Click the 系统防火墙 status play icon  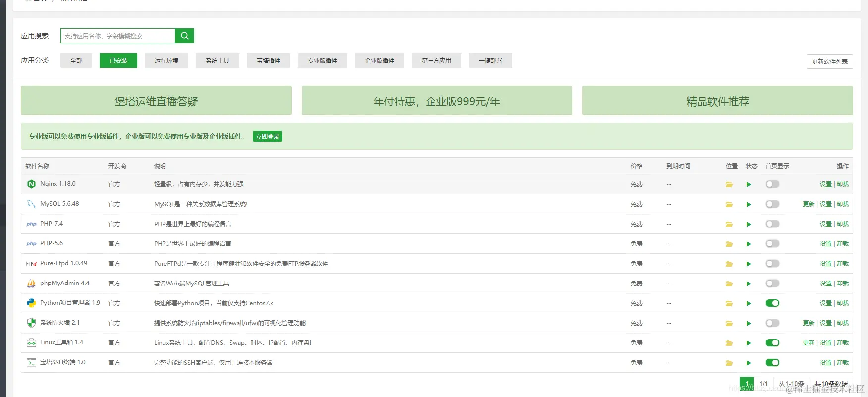pyautogui.click(x=749, y=323)
